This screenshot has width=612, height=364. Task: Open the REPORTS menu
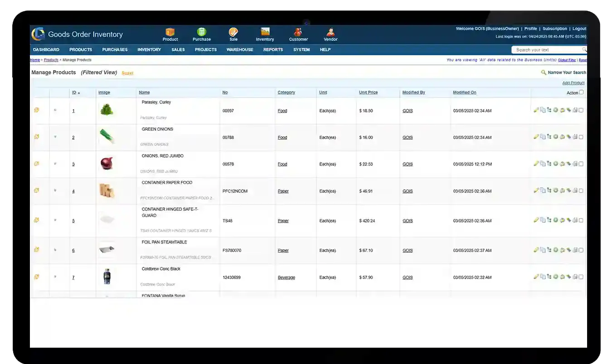[x=273, y=50]
